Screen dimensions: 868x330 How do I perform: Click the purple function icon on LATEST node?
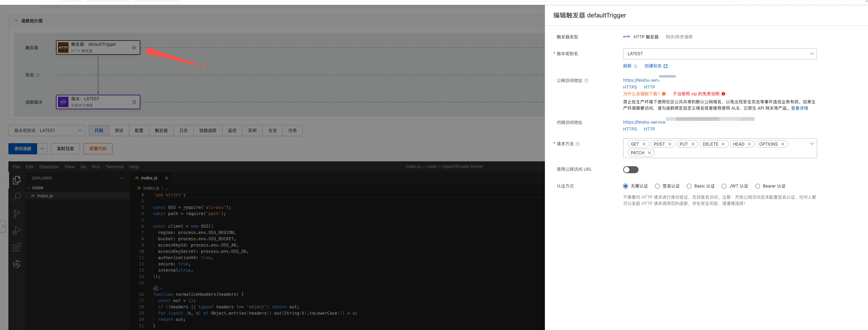63,102
